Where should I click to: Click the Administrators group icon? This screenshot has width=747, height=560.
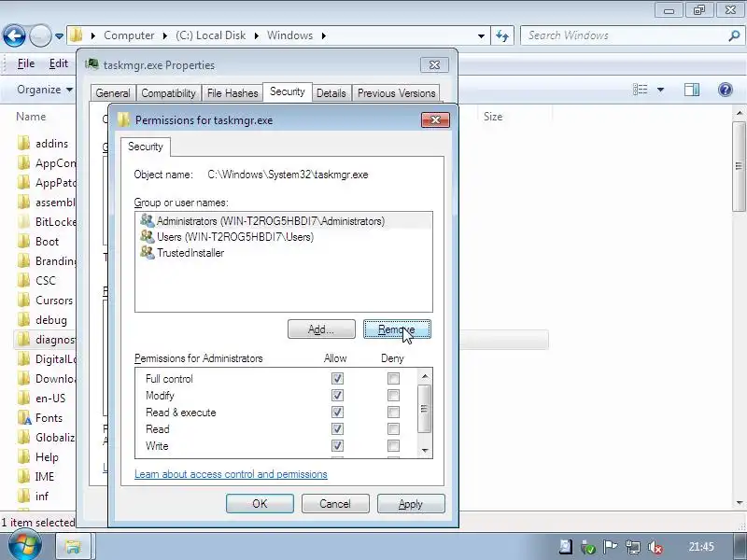tap(148, 220)
